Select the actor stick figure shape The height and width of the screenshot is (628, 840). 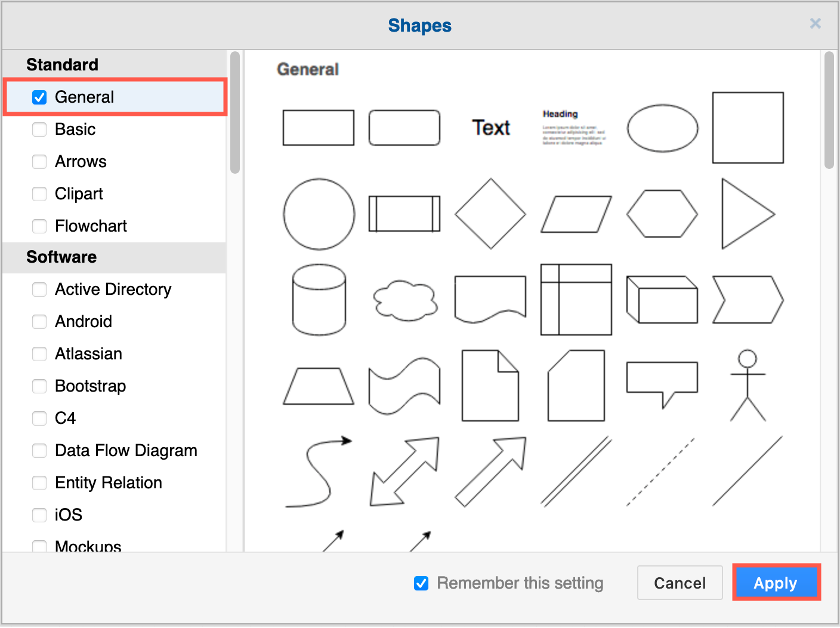[748, 385]
